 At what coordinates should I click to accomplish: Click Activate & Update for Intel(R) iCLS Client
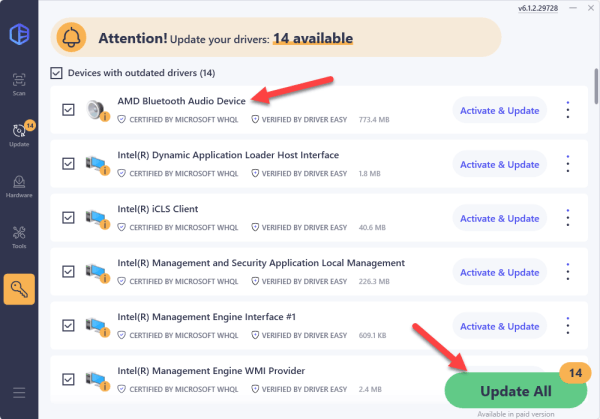tap(498, 217)
